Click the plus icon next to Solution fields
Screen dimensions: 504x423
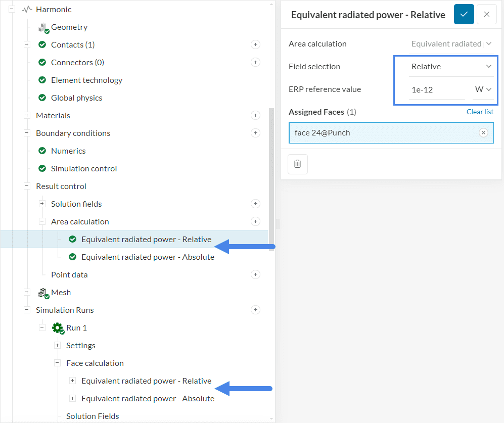pyautogui.click(x=255, y=204)
